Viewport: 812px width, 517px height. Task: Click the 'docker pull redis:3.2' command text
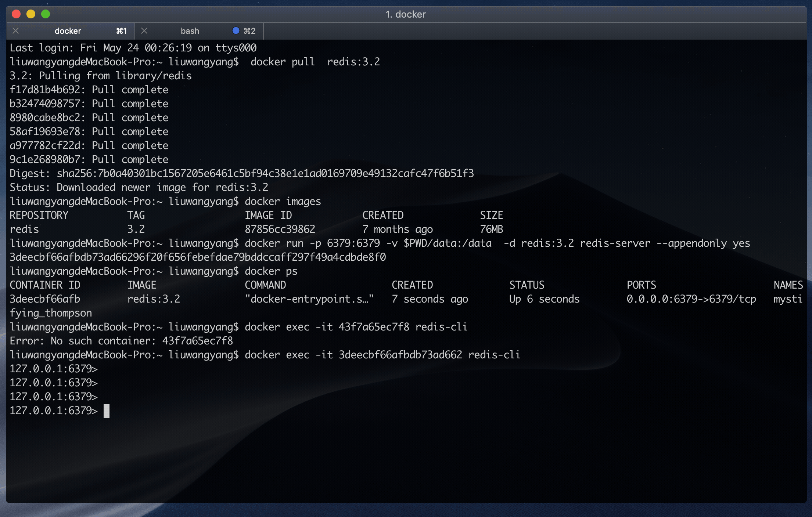click(x=315, y=62)
